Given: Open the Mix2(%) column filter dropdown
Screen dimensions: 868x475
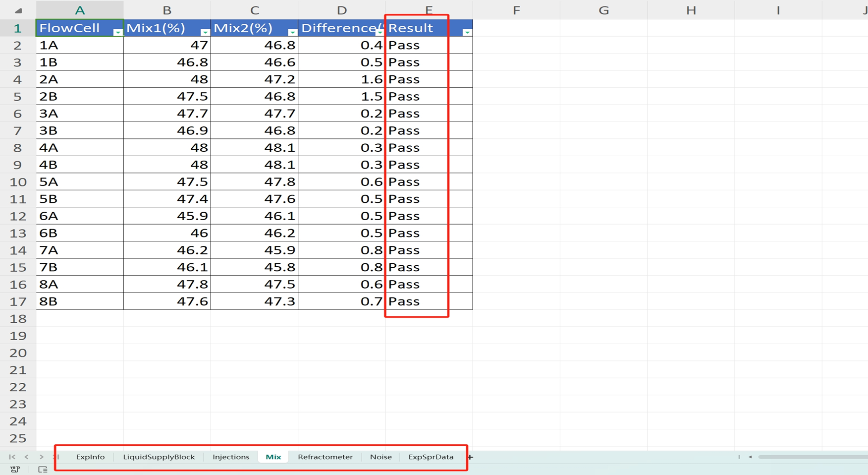Looking at the screenshot, I should click(292, 32).
